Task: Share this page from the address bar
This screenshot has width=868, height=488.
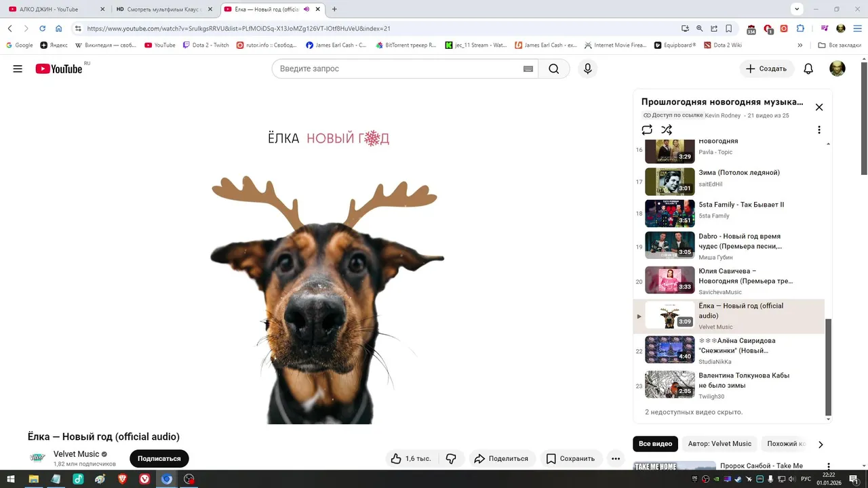Action: point(714,28)
